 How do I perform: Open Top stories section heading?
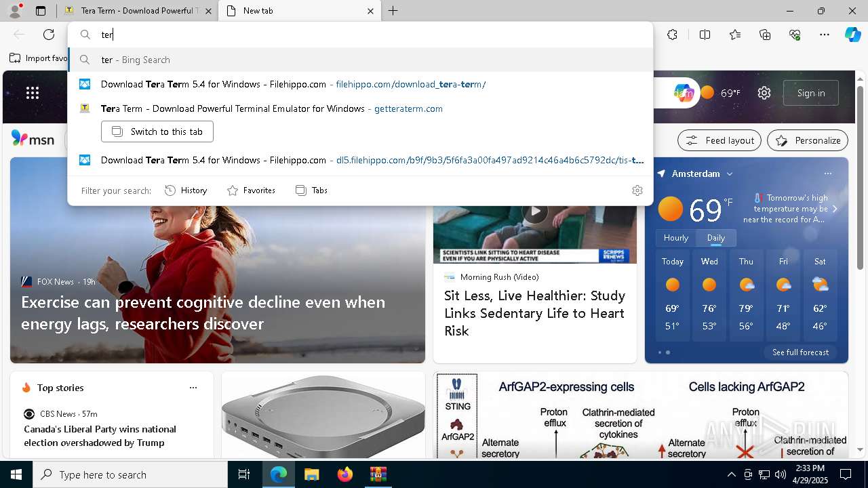60,388
